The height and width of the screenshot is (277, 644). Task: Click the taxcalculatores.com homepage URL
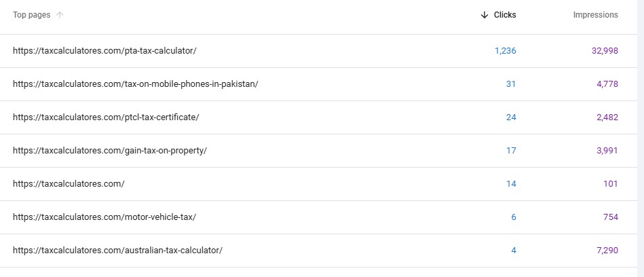pos(69,184)
